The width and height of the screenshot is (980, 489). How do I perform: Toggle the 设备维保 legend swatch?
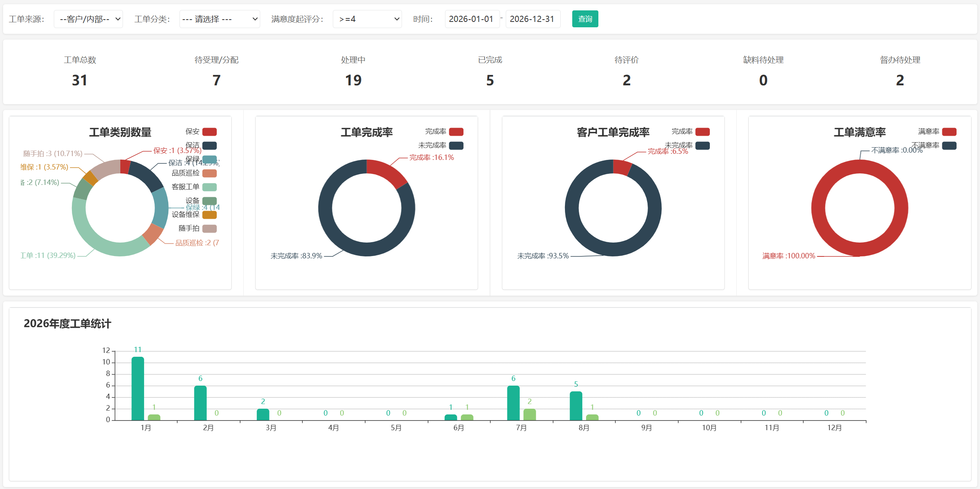pyautogui.click(x=209, y=215)
